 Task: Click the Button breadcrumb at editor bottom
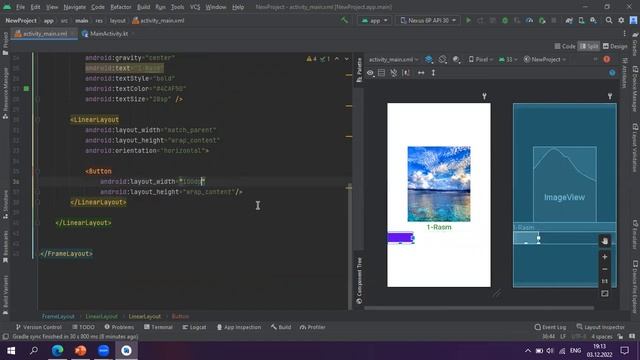(180, 316)
